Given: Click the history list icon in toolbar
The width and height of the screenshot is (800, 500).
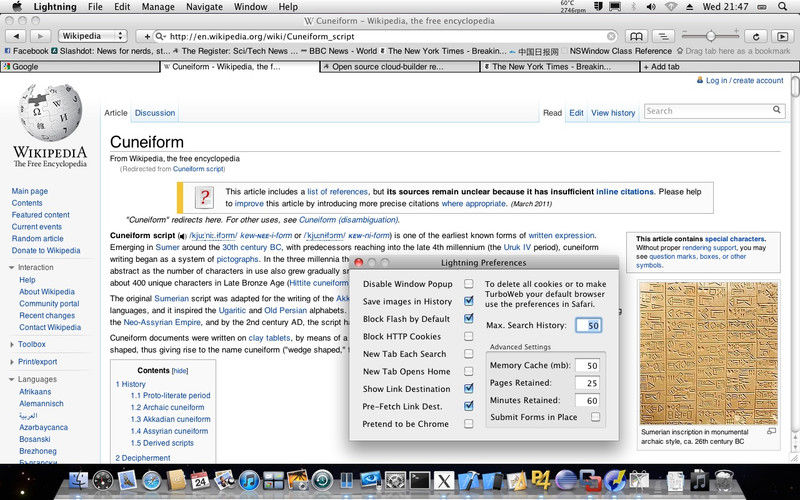Looking at the screenshot, I should point(663,36).
